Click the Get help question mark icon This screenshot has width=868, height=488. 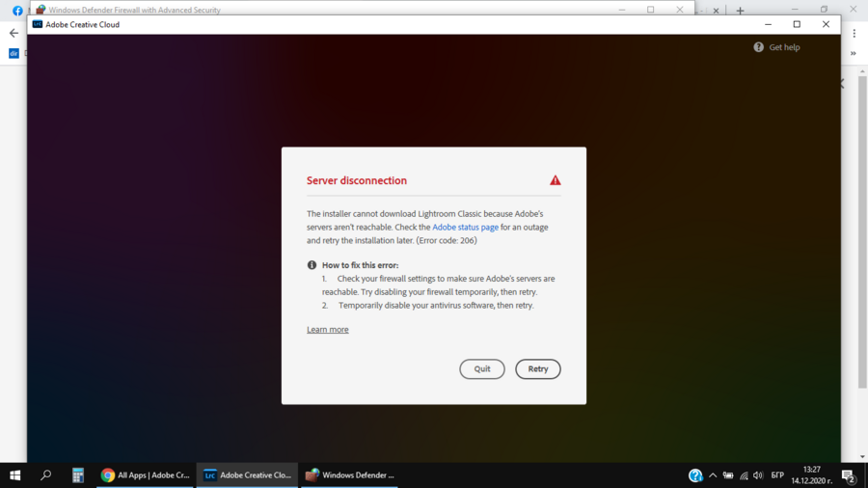758,47
